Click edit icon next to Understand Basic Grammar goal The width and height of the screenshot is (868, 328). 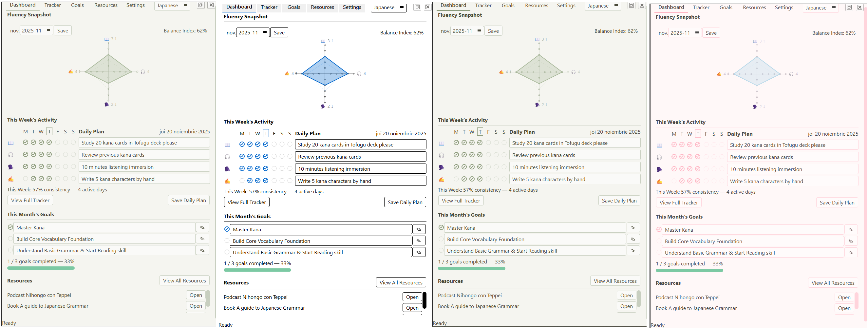(202, 250)
